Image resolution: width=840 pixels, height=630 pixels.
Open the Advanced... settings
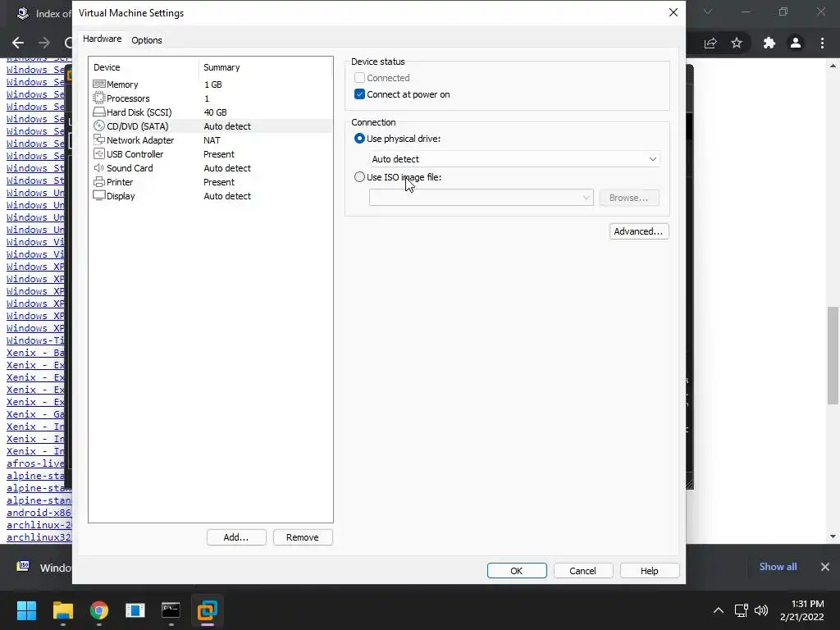click(638, 231)
